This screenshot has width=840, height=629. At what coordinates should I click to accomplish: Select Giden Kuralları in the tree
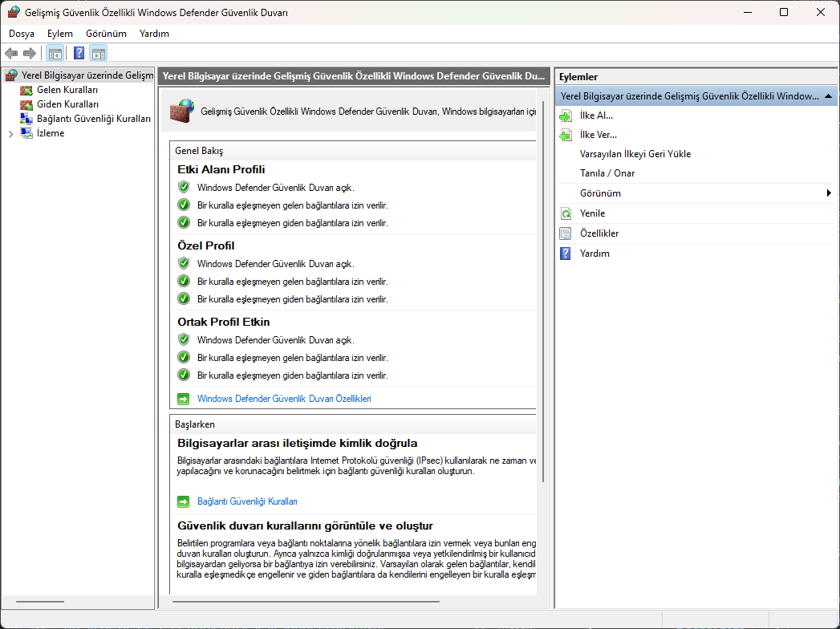pyautogui.click(x=67, y=104)
